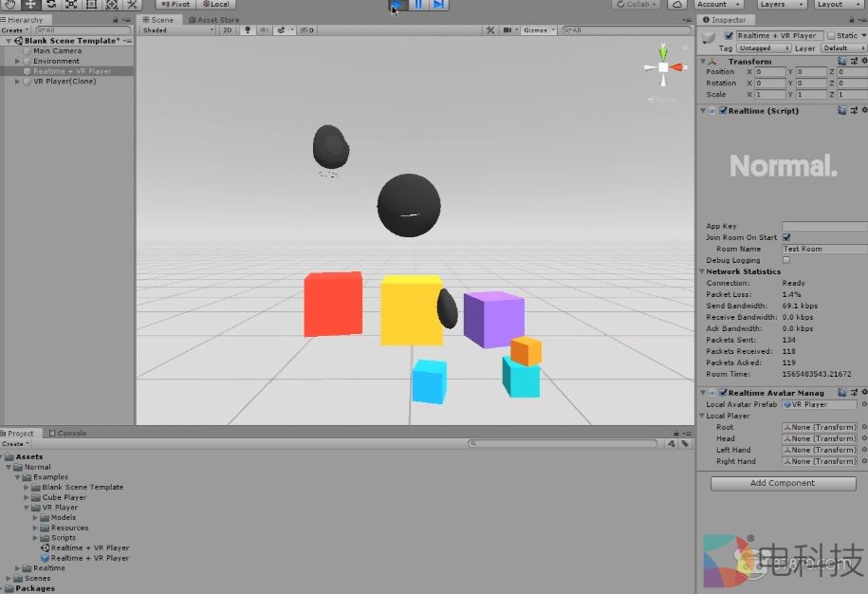Switch to the Console tab
868x594 pixels.
tap(68, 434)
